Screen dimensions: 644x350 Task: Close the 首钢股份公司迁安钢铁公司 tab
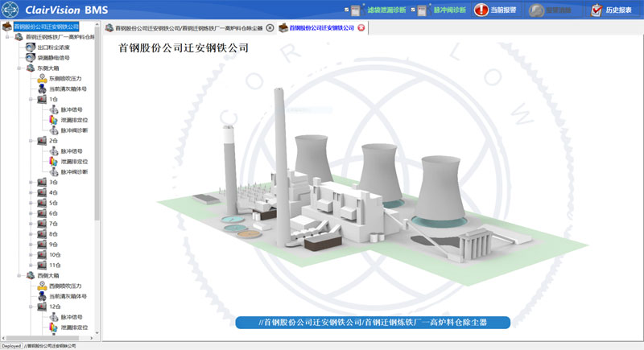click(361, 28)
